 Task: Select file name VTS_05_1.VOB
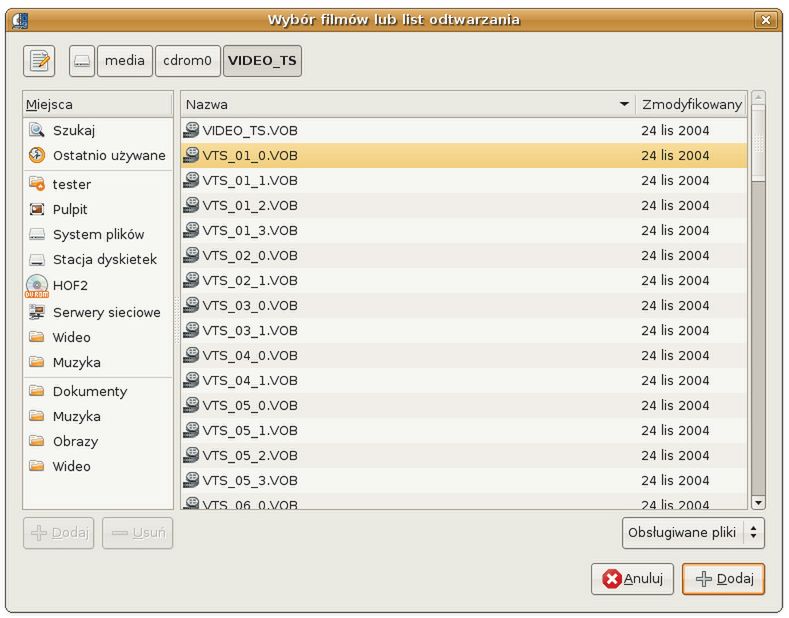pyautogui.click(x=250, y=430)
